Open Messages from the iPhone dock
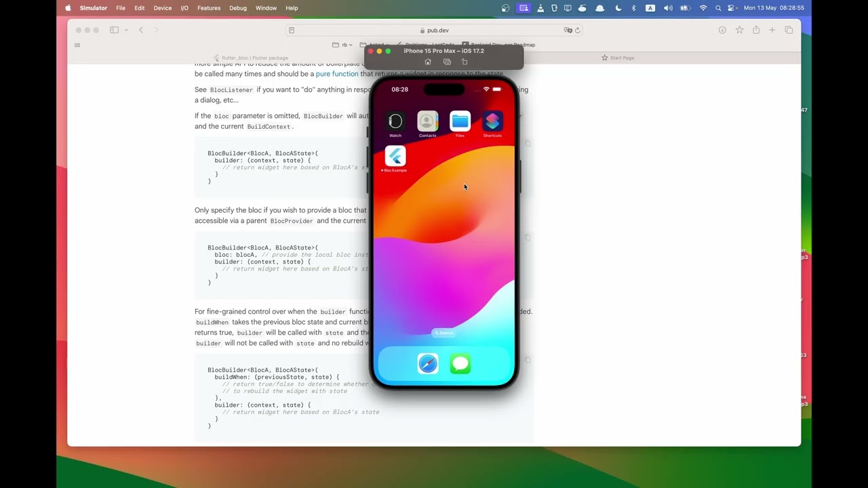This screenshot has width=868, height=488. 460,364
